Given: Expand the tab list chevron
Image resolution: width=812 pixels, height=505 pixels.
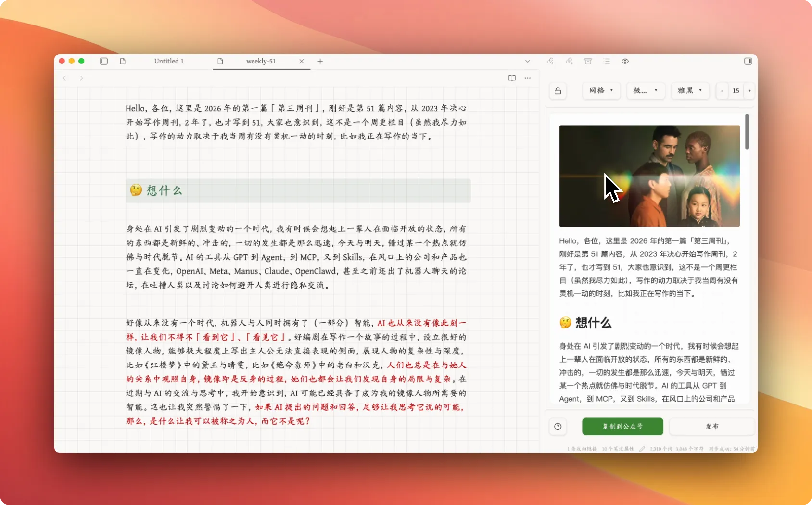Looking at the screenshot, I should click(527, 61).
